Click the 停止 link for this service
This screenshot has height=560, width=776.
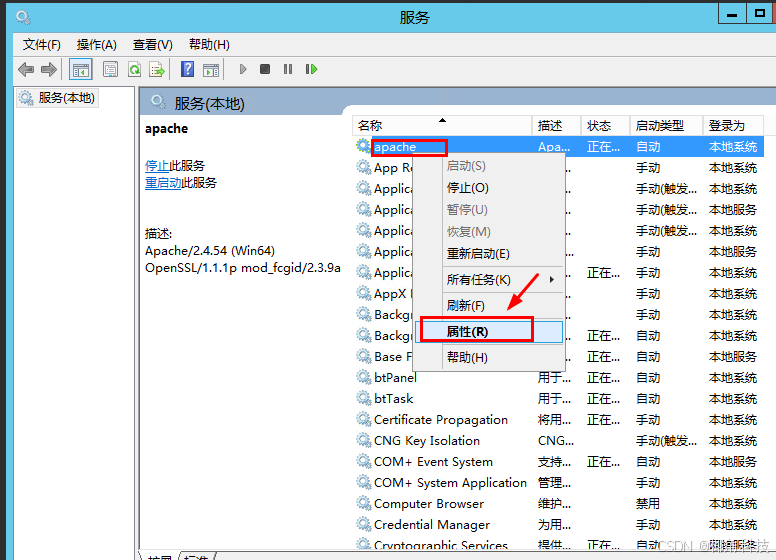156,166
